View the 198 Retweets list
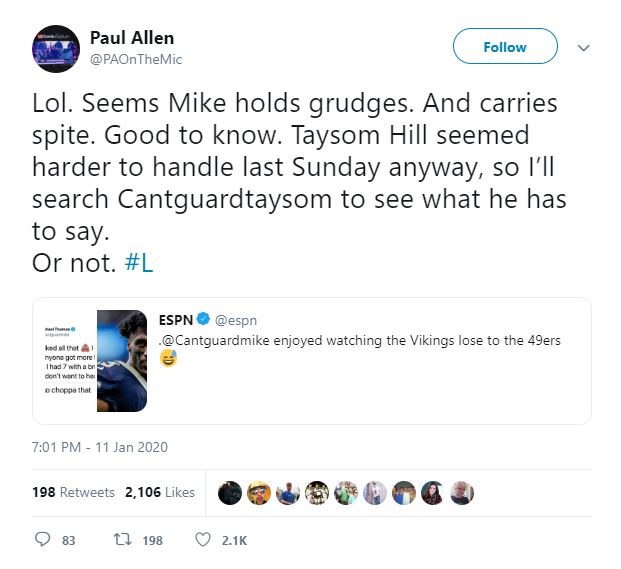Image resolution: width=621 pixels, height=569 pixels. pos(73,492)
